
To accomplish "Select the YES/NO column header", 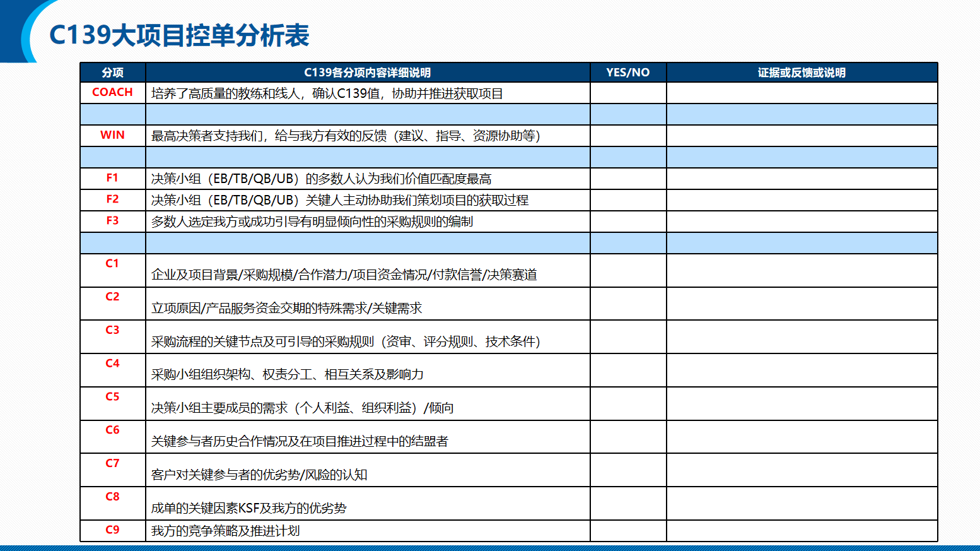I will 628,73.
